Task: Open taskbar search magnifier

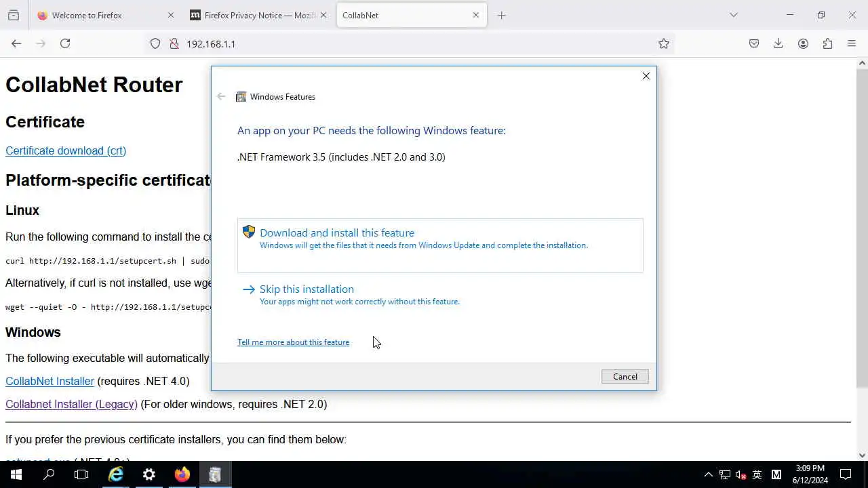Action: 49,474
